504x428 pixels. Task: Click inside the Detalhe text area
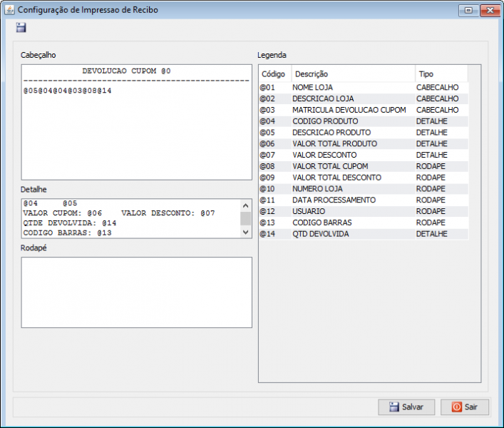click(131, 218)
